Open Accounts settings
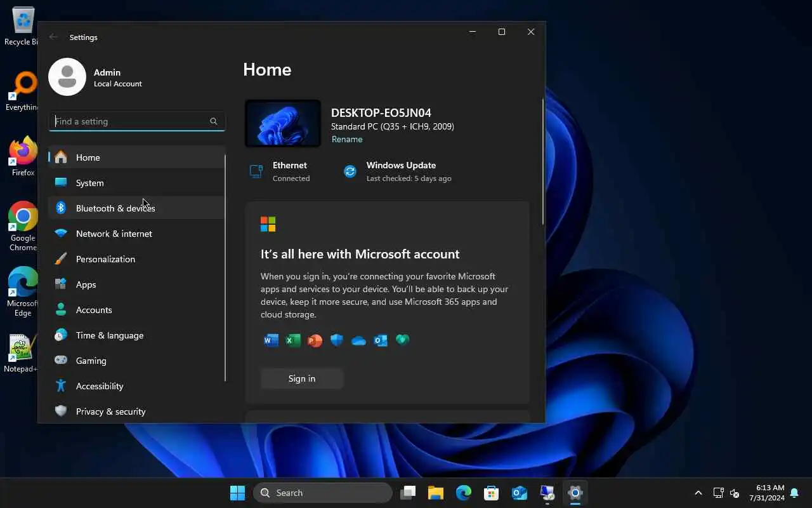The height and width of the screenshot is (508, 812). click(137, 310)
